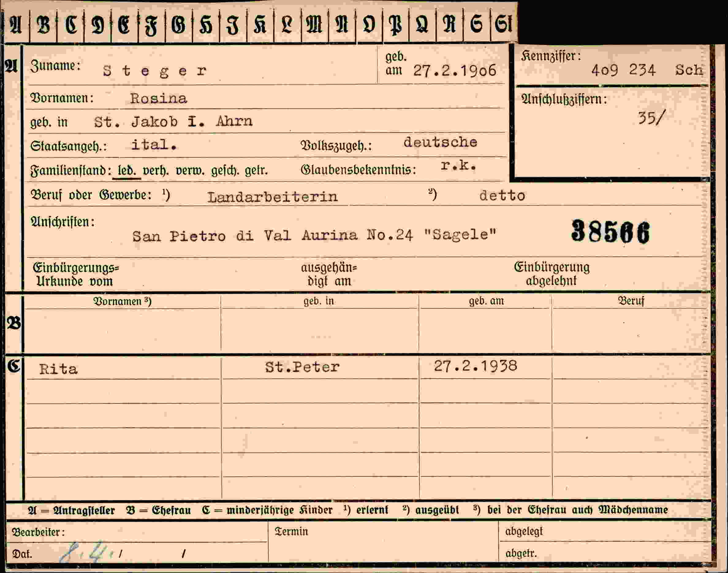Click the ausgehändigt am label

click(329, 275)
